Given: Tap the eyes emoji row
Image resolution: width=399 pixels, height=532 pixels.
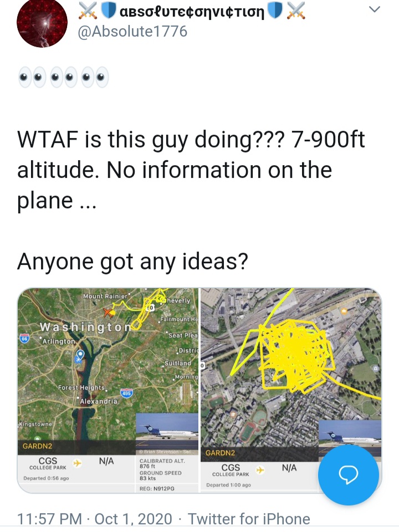Looking at the screenshot, I should (x=63, y=77).
